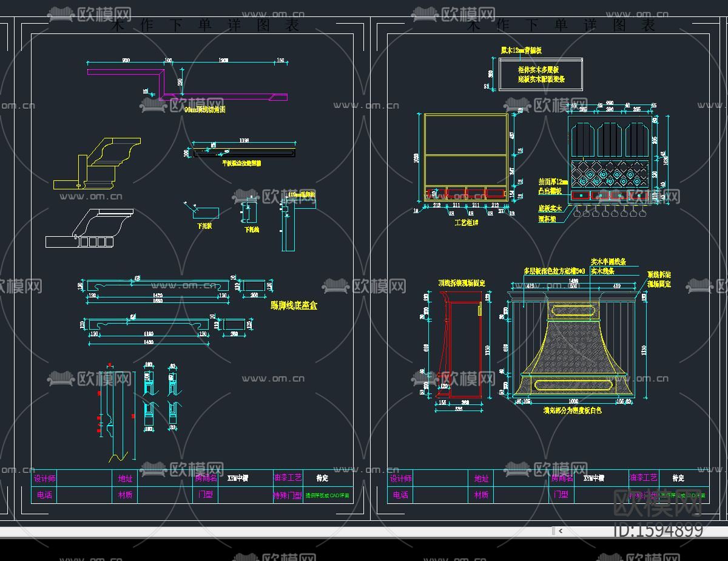Select the 地址 cell in the left sheet's title block
Screen dimensions: 728x561
125,478
